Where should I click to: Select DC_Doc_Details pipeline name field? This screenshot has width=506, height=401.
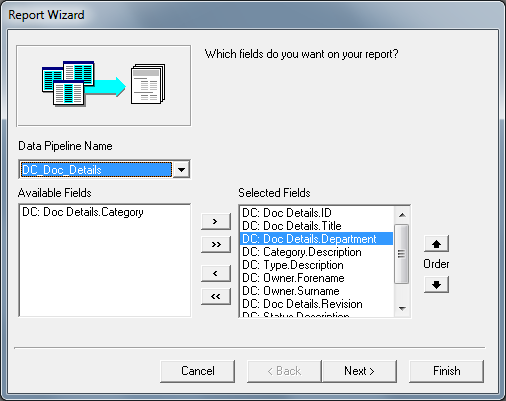point(96,169)
